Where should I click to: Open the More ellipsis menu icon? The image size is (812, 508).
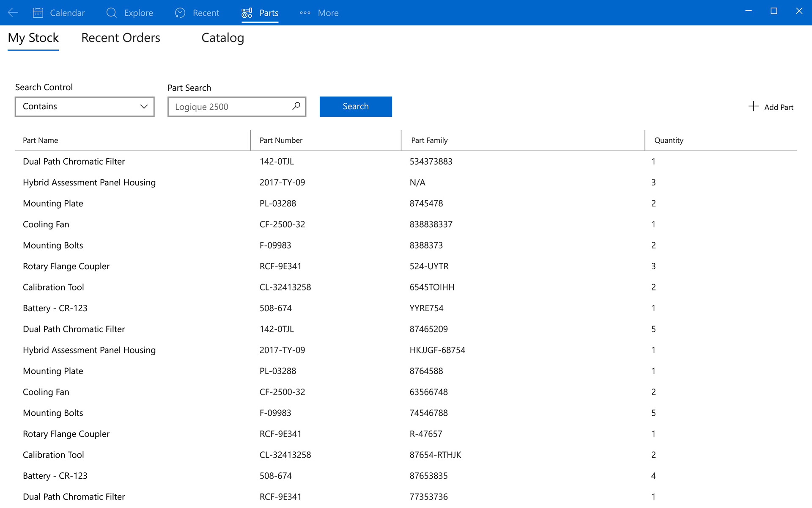(x=305, y=13)
